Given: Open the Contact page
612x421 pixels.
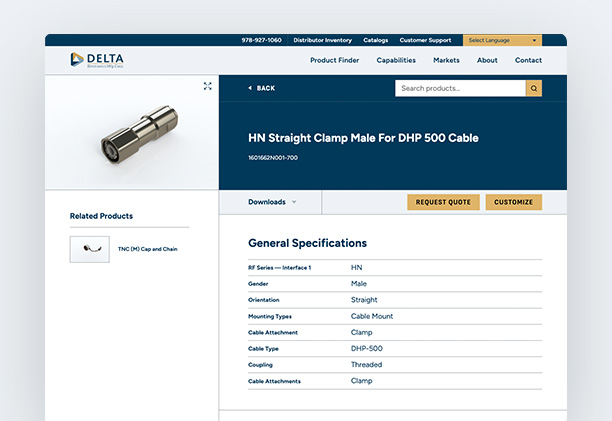Looking at the screenshot, I should (528, 60).
